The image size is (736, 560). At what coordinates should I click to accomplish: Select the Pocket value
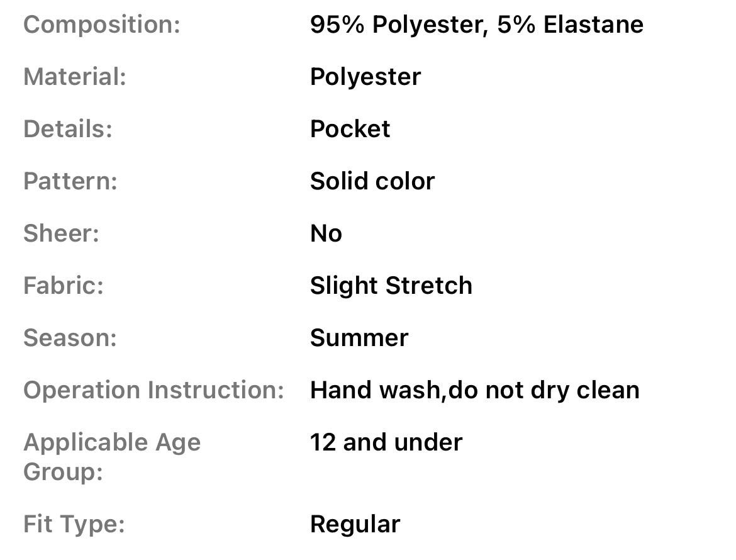350,130
